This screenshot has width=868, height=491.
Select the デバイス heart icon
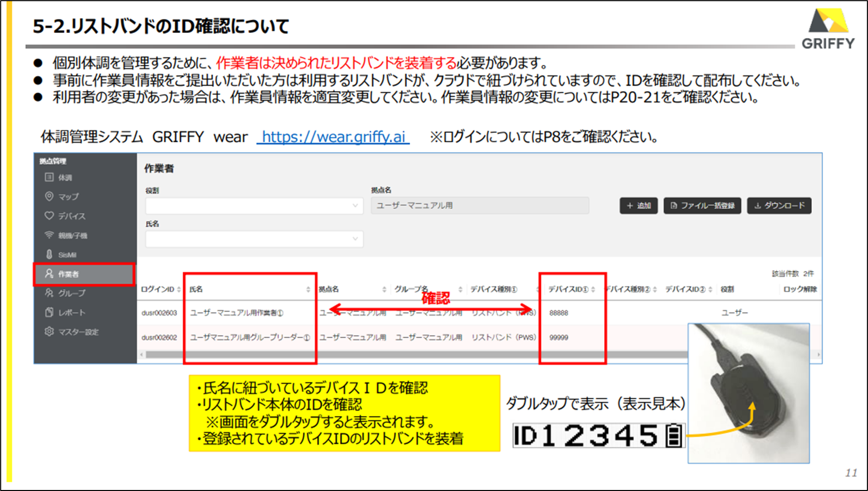pos(49,216)
